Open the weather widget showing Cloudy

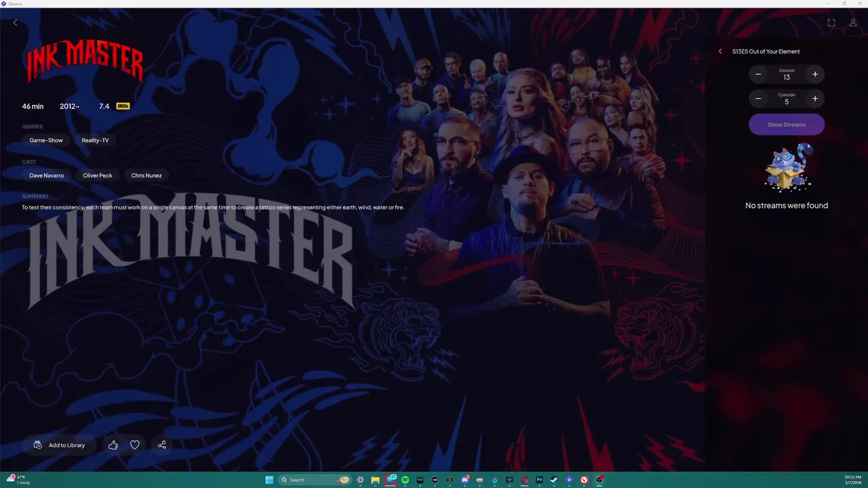click(x=18, y=480)
